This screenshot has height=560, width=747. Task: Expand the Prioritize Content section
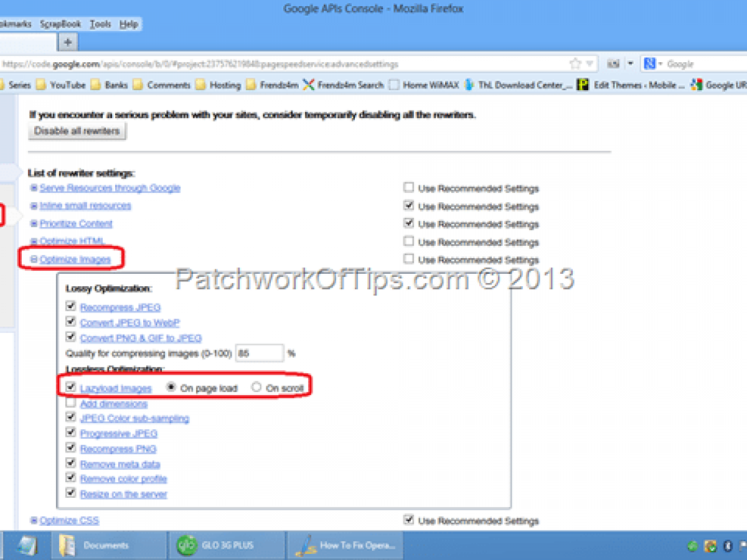tap(34, 223)
